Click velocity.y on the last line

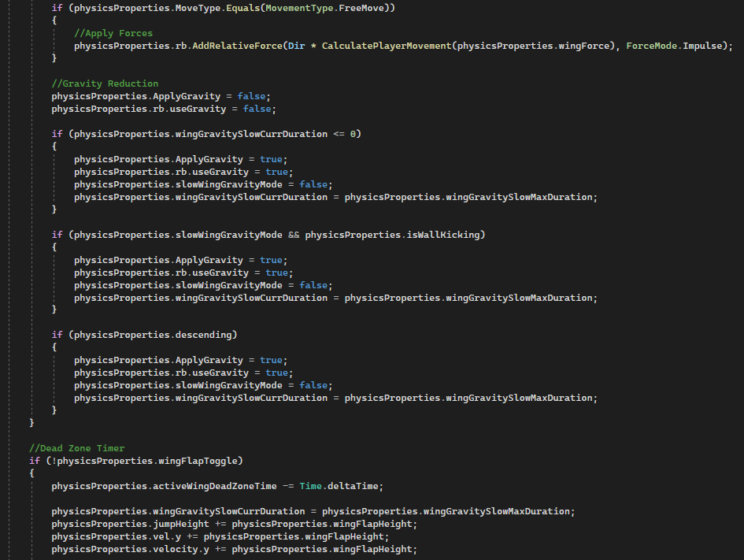(x=181, y=549)
